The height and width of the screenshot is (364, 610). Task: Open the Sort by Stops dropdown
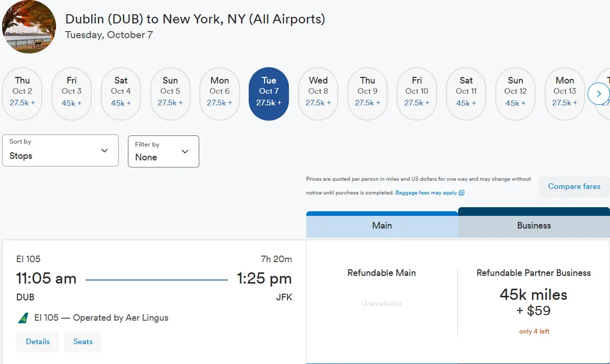[60, 150]
